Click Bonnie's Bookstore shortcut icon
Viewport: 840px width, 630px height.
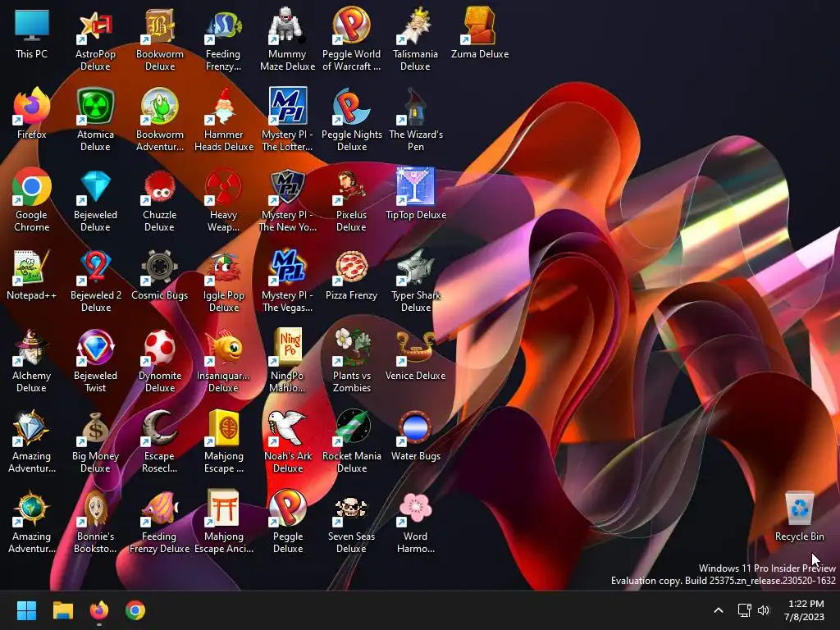(x=95, y=508)
